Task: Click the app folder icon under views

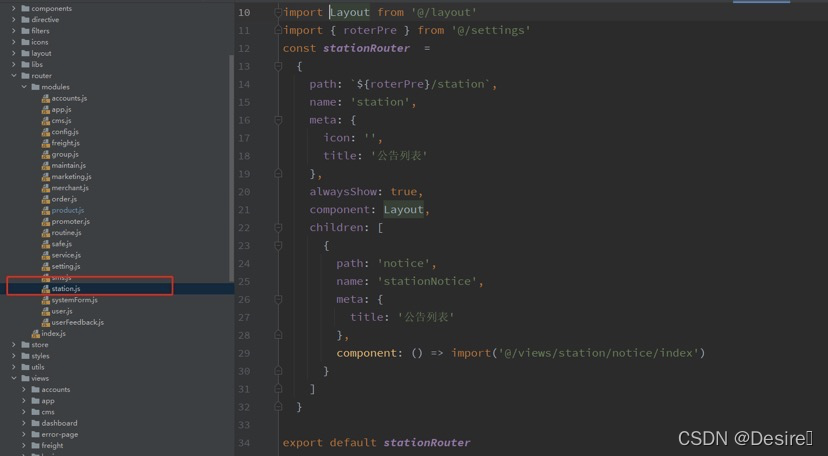Action: click(35, 401)
